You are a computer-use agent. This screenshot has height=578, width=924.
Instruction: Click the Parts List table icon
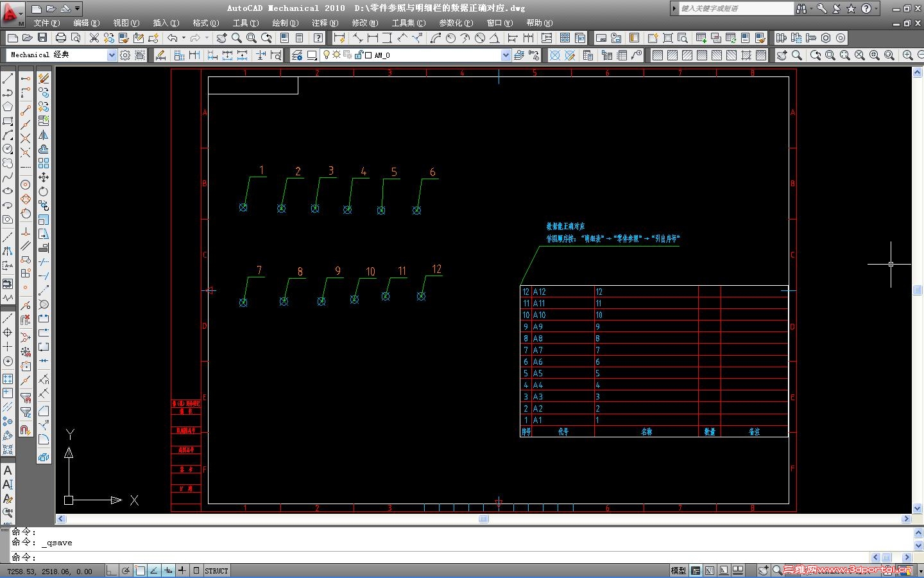click(x=622, y=55)
